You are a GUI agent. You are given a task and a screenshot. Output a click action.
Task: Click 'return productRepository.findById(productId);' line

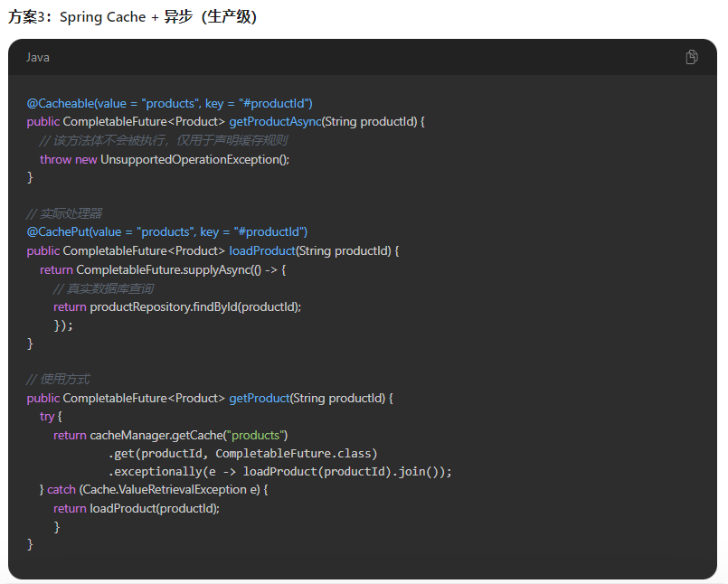click(x=177, y=306)
